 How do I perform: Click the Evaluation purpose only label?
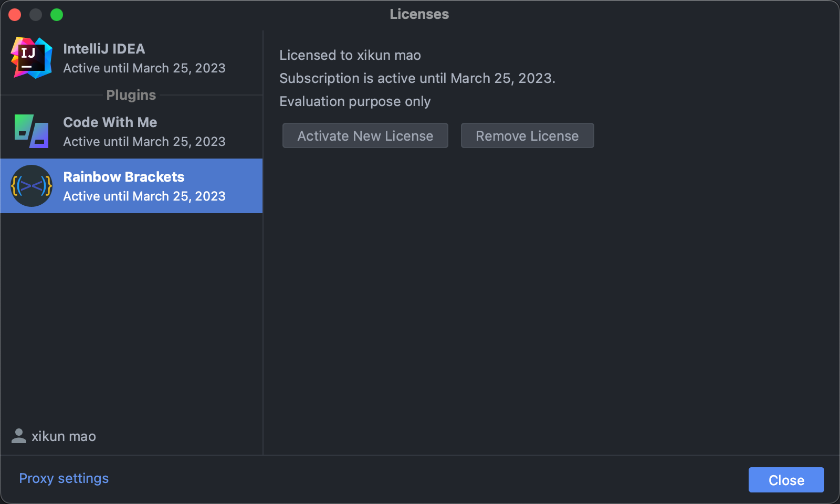click(355, 101)
